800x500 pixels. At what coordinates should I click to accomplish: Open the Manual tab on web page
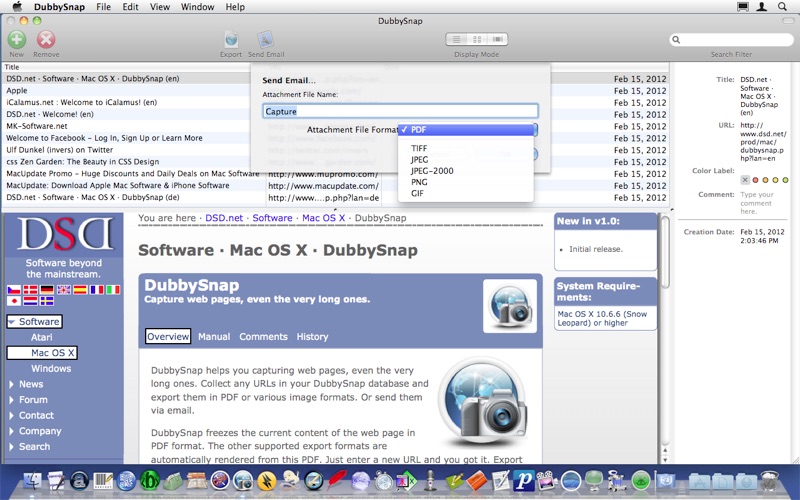(214, 337)
